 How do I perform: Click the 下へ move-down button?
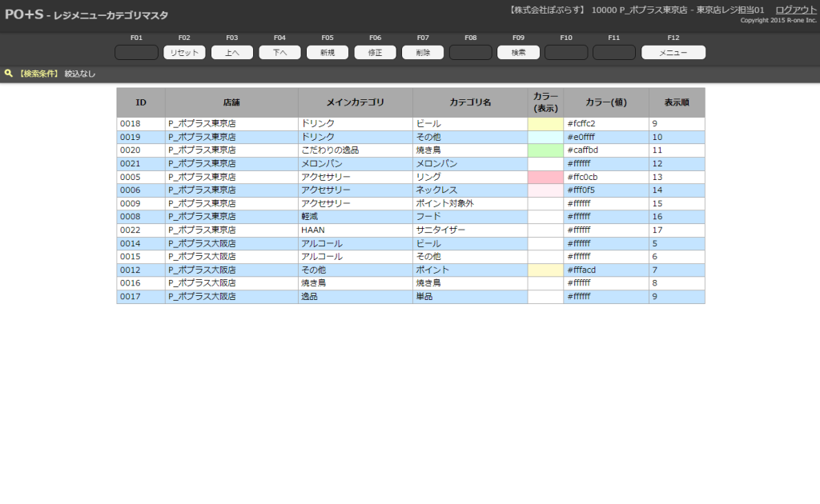click(279, 53)
